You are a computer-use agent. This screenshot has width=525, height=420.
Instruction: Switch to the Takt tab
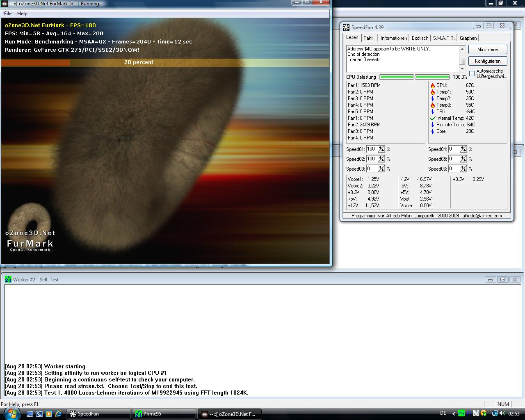368,38
